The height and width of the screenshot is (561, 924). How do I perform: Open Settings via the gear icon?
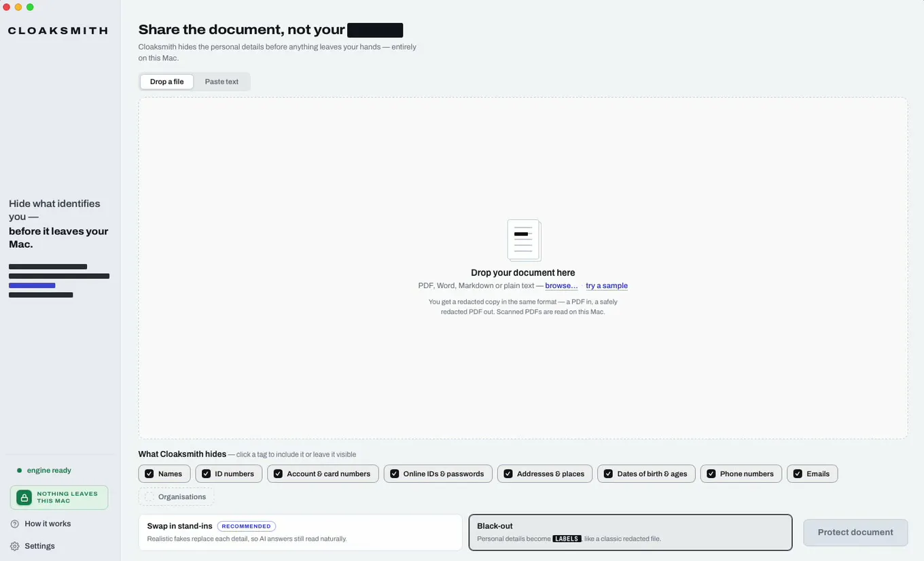pos(14,546)
